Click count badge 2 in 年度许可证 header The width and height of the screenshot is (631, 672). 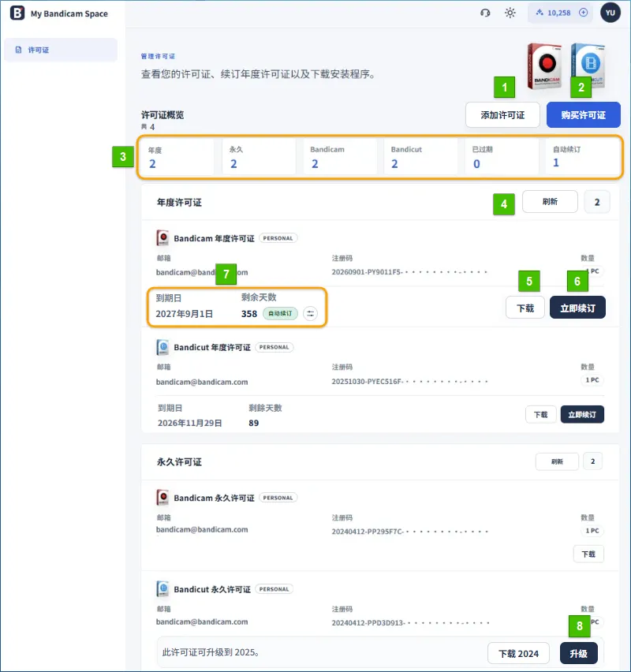[x=597, y=202]
